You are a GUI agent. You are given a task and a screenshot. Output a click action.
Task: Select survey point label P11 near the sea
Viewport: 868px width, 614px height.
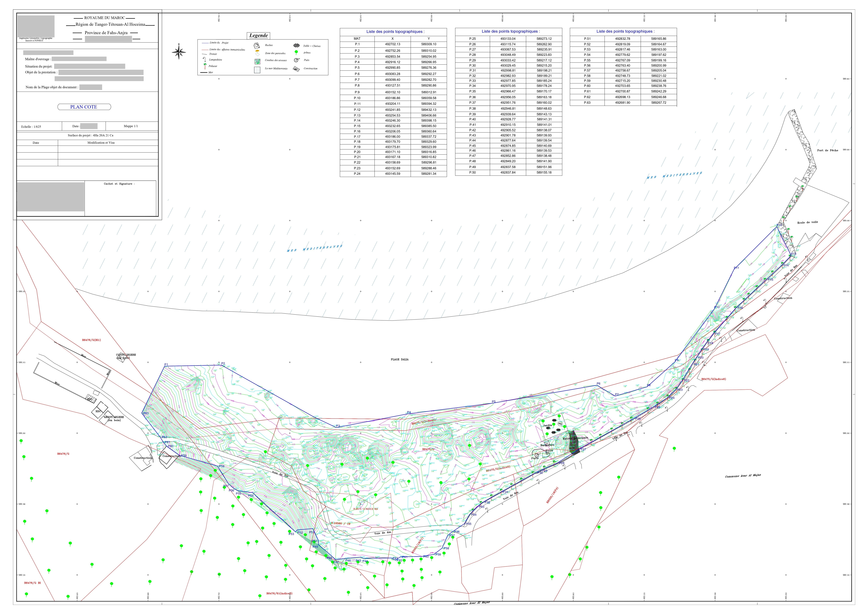(x=736, y=268)
